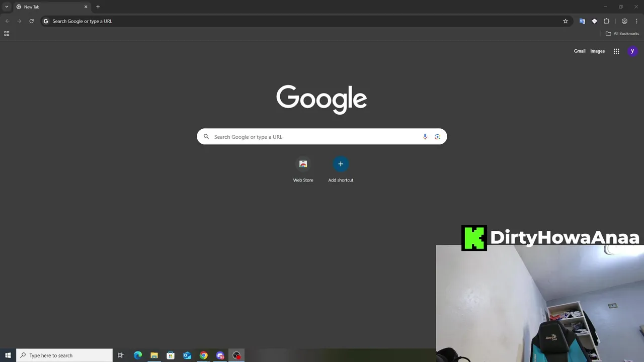Open the Google Translate extension icon
The image size is (644, 362).
[x=582, y=21]
